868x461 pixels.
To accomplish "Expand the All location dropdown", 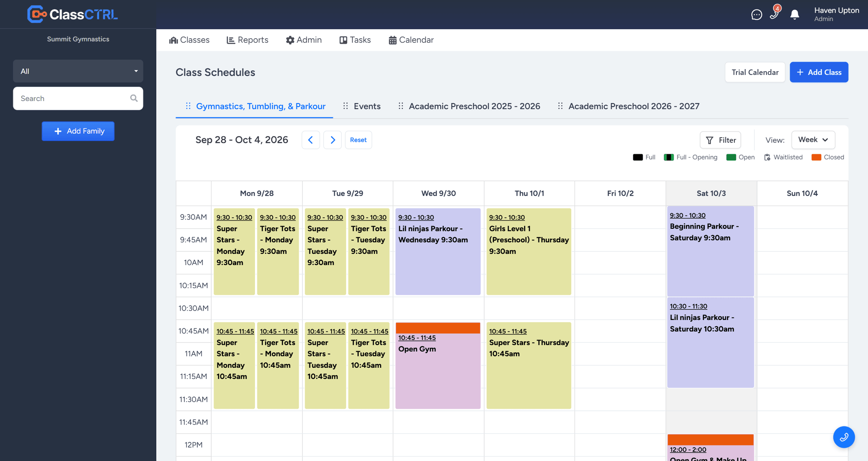I will click(x=78, y=71).
